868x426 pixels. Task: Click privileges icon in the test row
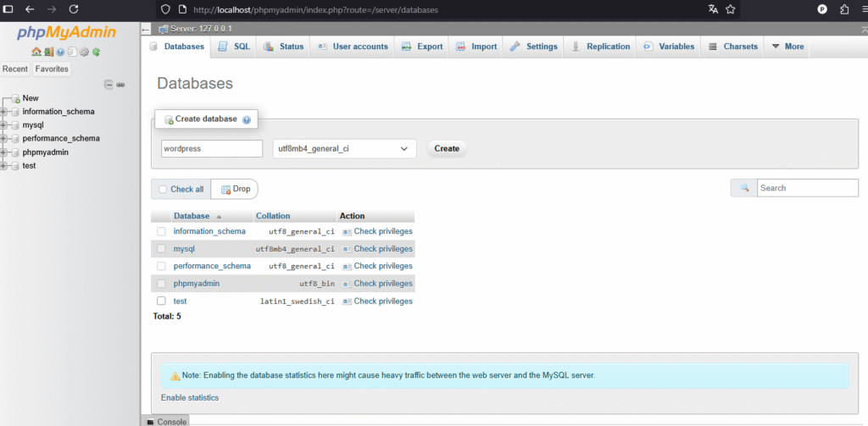[x=347, y=302]
